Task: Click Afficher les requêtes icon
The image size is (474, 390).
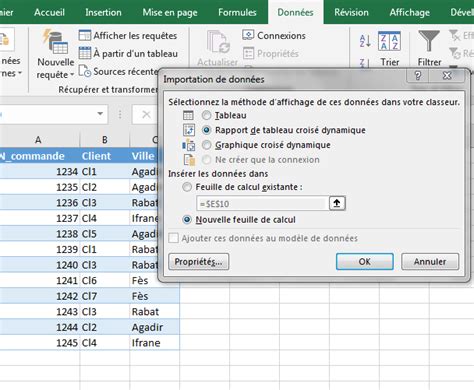Action: pyautogui.click(x=85, y=35)
